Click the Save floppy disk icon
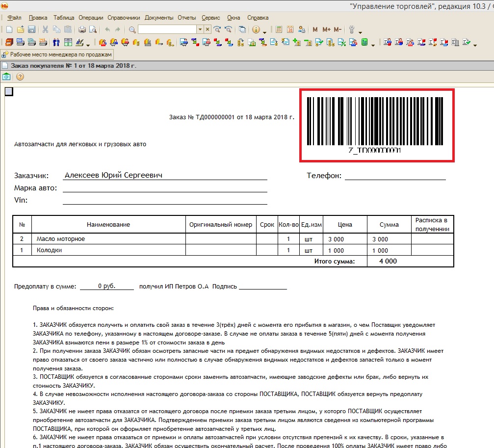This screenshot has width=494, height=448. [x=31, y=30]
